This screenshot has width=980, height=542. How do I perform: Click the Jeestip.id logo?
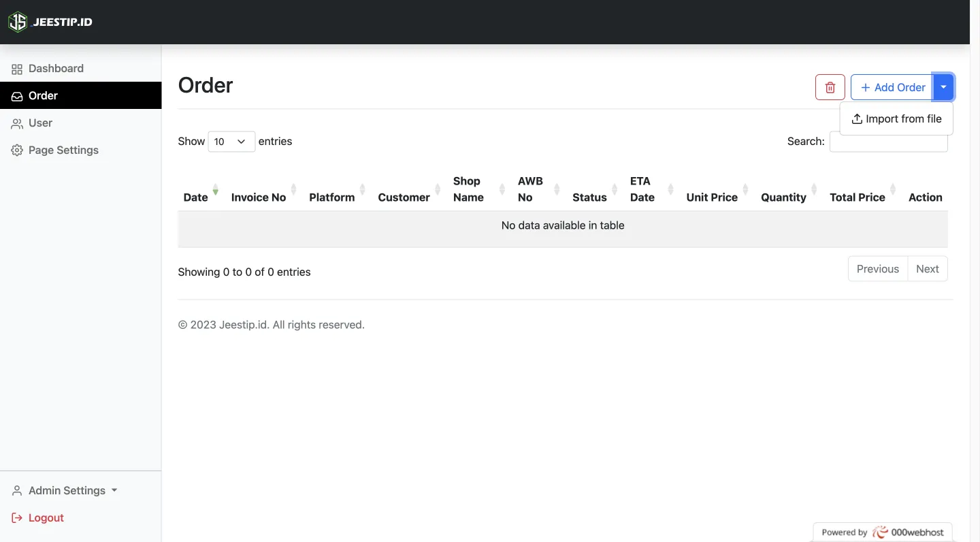pos(50,22)
